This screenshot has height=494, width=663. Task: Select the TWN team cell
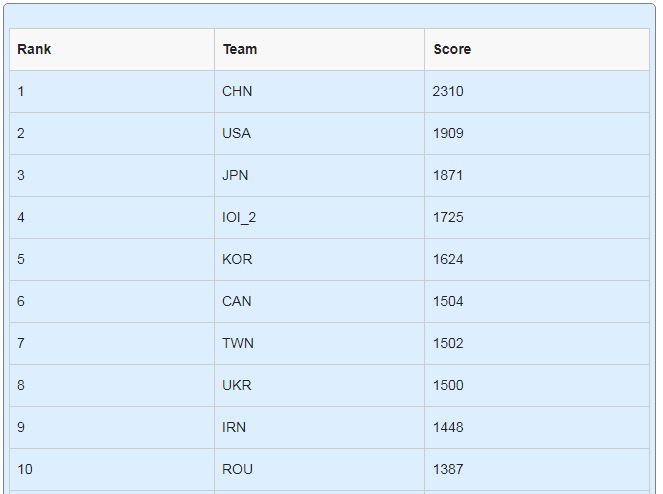tap(319, 343)
